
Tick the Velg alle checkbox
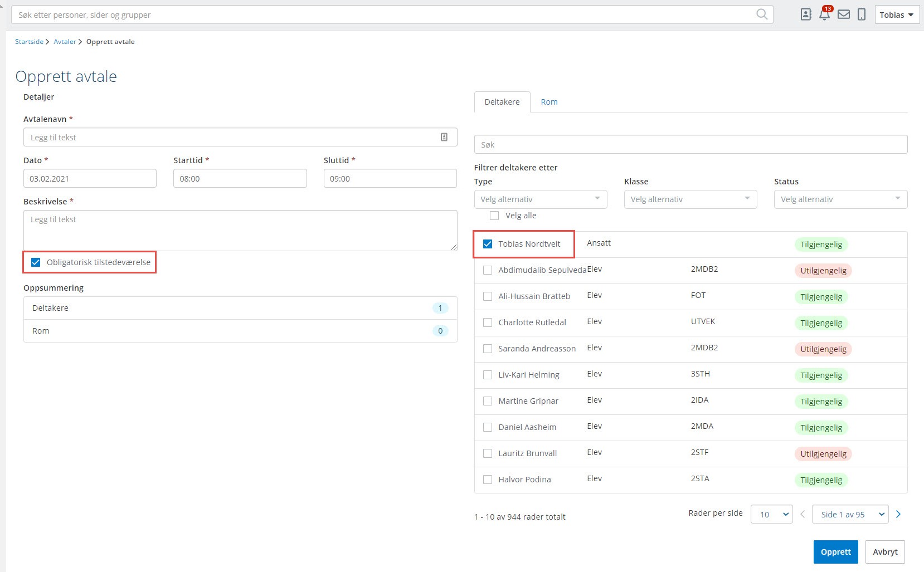[x=494, y=216]
